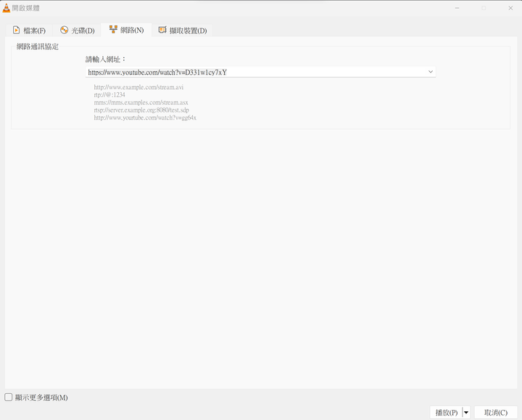Click example text http://www.example.com/stream.avi
Viewport: 522px width, 420px height.
click(138, 87)
